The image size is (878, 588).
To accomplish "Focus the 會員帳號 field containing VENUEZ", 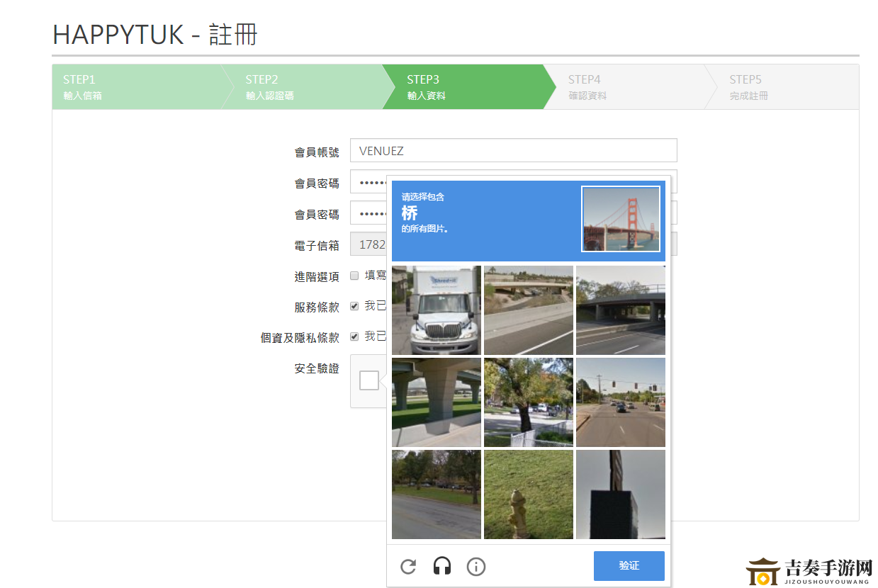I will 513,150.
